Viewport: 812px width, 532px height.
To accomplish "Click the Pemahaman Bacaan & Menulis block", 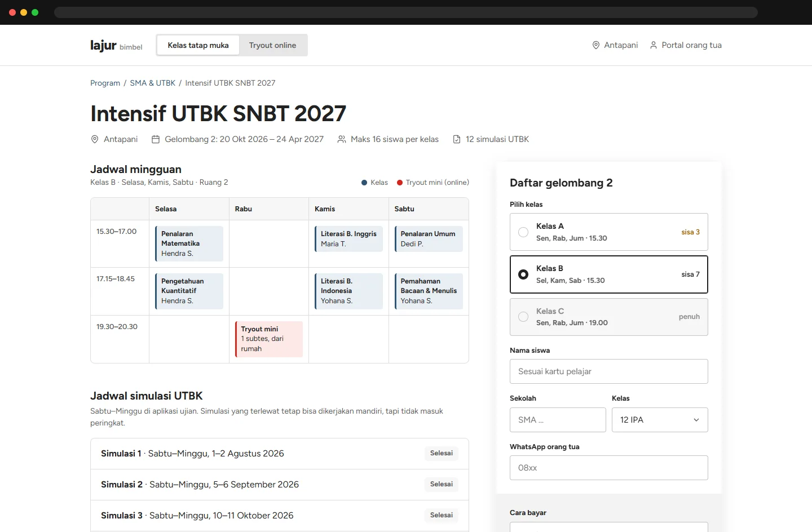I will click(429, 291).
